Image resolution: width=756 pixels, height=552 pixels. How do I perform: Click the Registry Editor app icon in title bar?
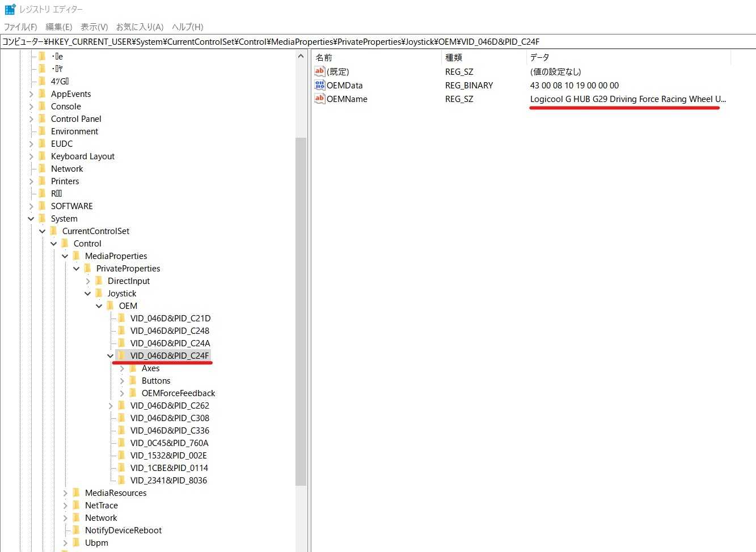point(10,9)
